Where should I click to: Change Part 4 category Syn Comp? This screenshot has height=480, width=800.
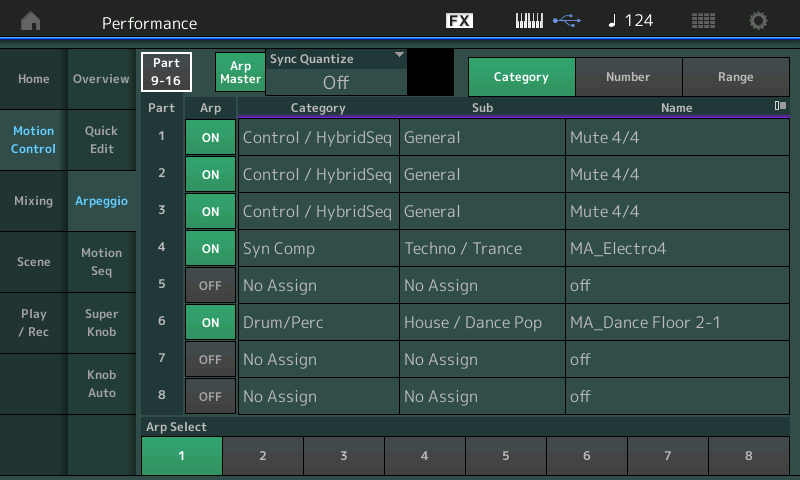[x=318, y=249]
